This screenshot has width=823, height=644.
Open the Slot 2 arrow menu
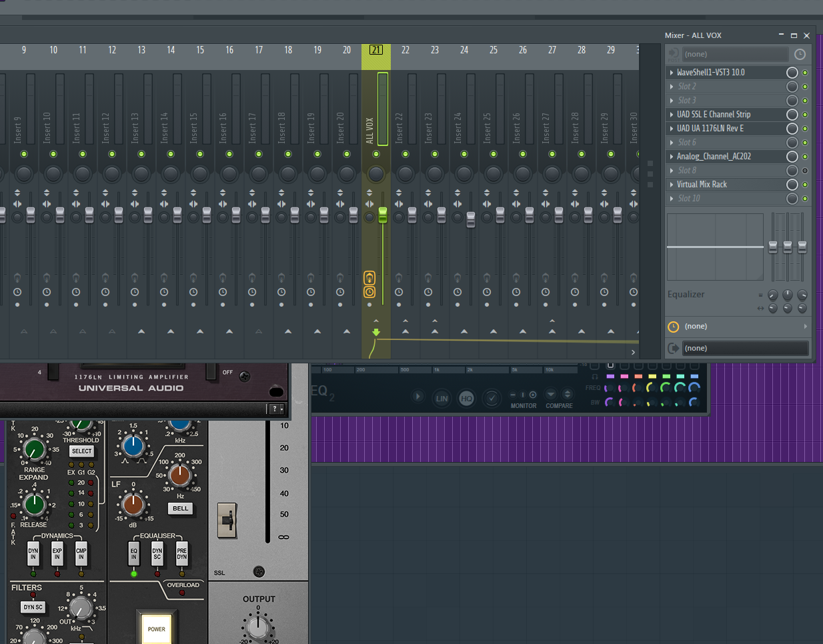point(672,86)
